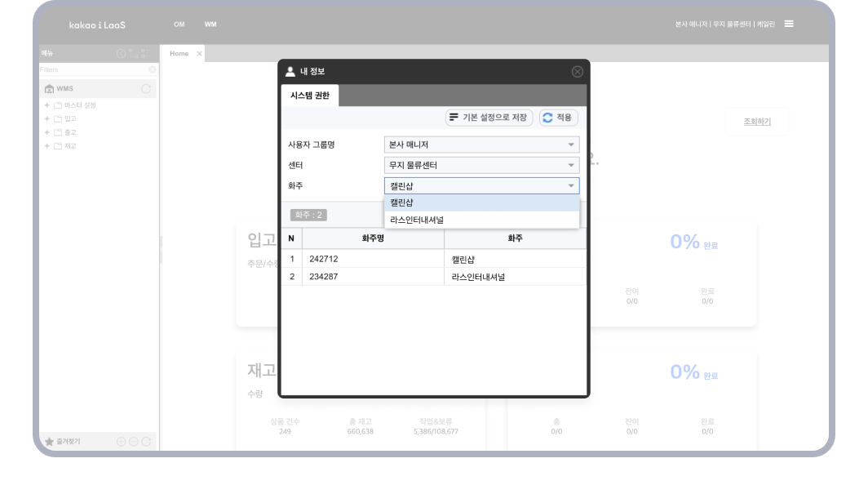Expand the 마스터 설정 folder
This screenshot has width=868, height=503.
pos(47,105)
